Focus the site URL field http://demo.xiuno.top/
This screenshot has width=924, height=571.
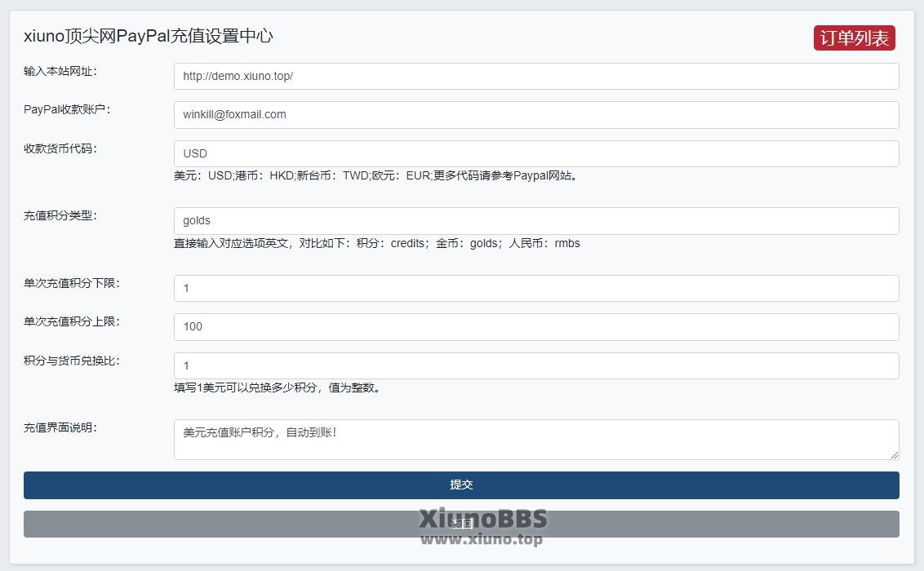click(536, 77)
